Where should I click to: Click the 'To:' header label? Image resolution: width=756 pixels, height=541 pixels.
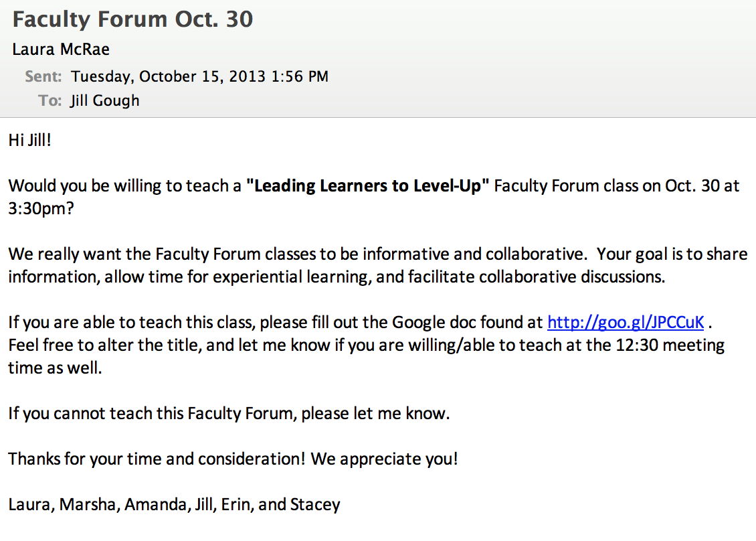click(x=50, y=100)
